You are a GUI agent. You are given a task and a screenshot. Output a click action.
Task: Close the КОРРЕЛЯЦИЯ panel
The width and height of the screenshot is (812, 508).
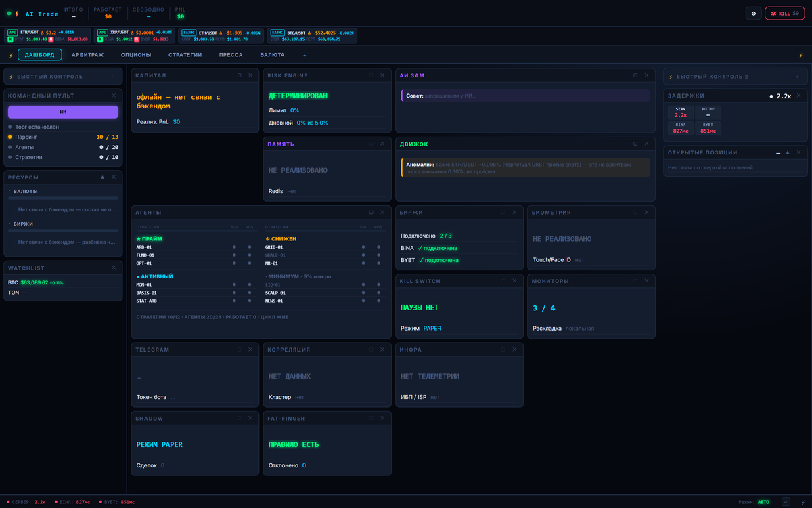pyautogui.click(x=382, y=350)
